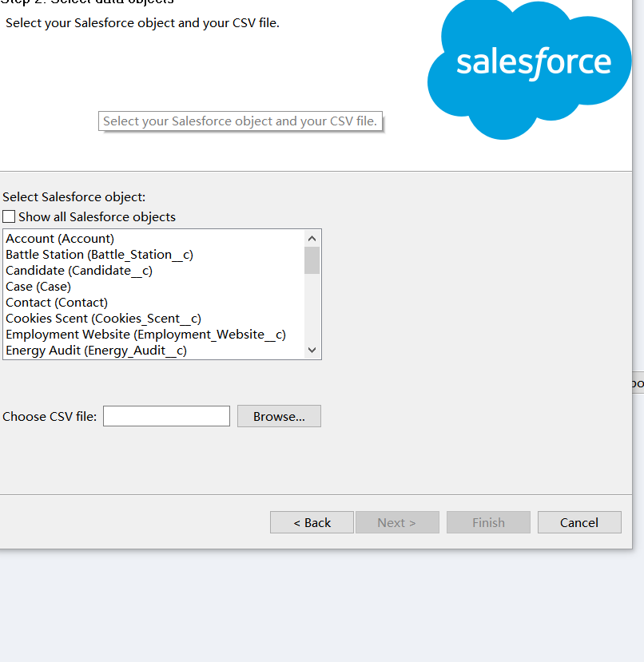Enable Show all Salesforce objects checkbox

coord(9,216)
